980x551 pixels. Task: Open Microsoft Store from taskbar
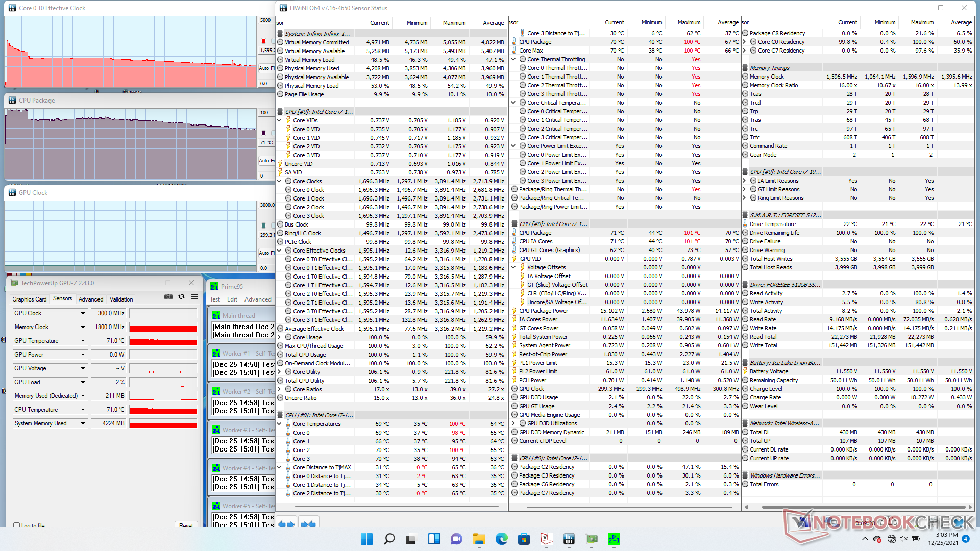coord(524,539)
